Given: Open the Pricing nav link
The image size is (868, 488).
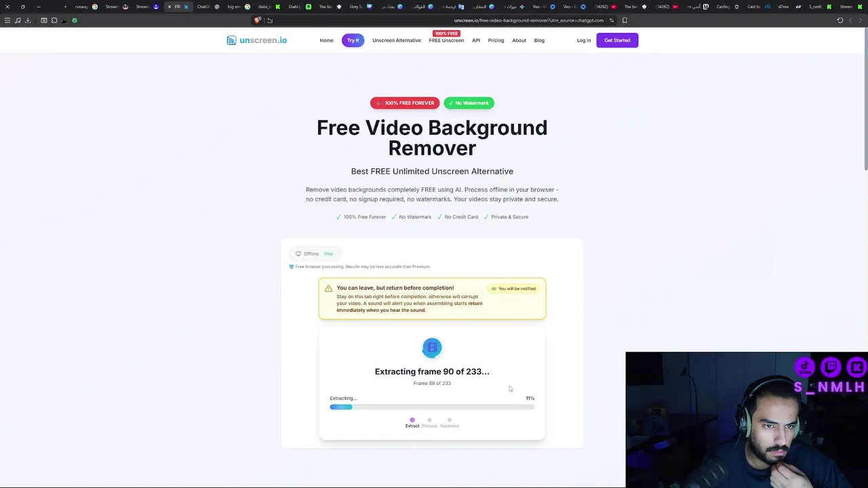Looking at the screenshot, I should point(496,40).
